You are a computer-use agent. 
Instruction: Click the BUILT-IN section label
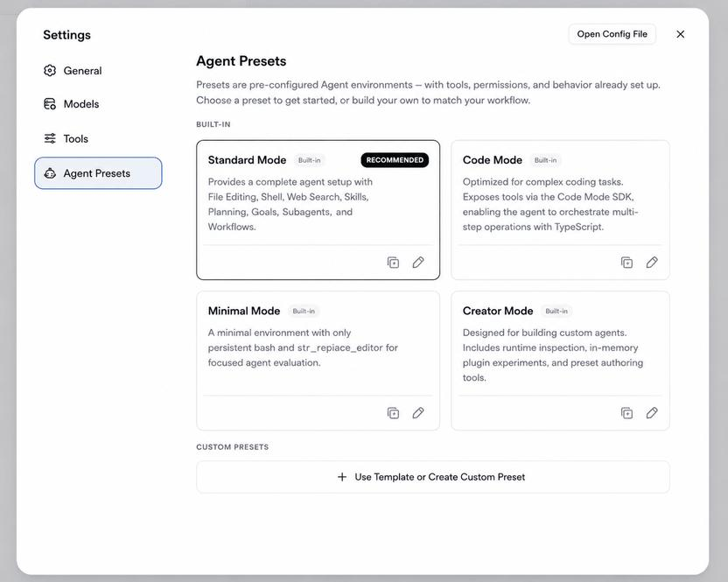coord(213,124)
